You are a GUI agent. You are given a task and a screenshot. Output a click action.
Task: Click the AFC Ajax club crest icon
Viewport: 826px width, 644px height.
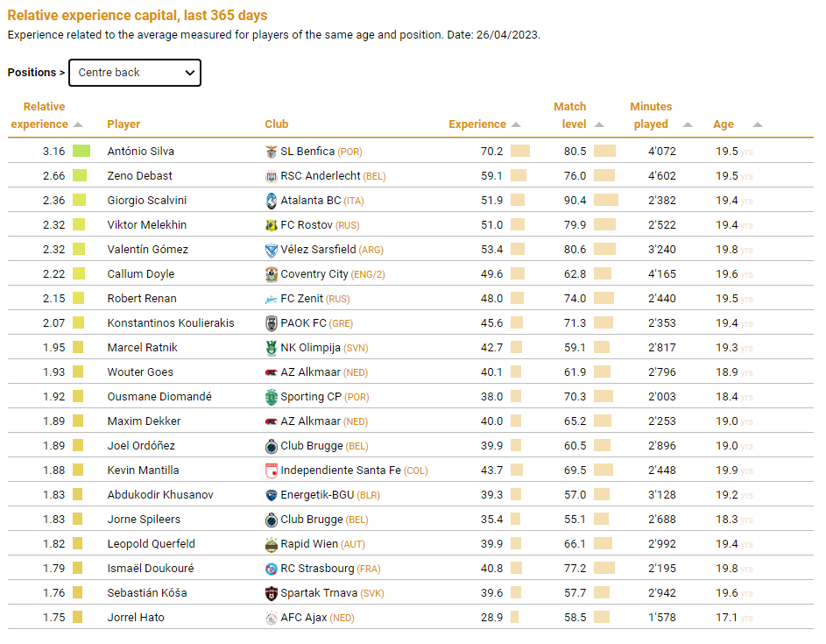click(271, 618)
